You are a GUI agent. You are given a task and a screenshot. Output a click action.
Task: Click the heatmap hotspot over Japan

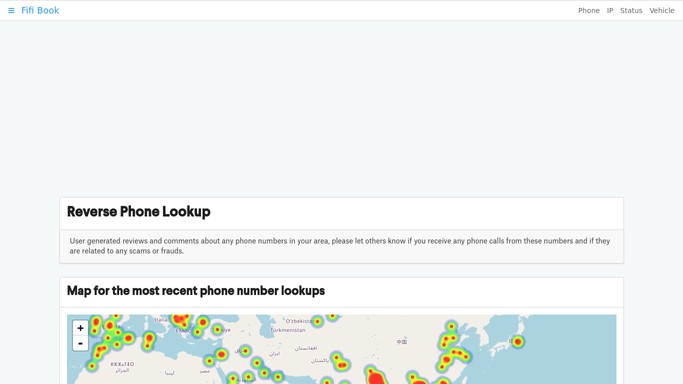(x=517, y=342)
